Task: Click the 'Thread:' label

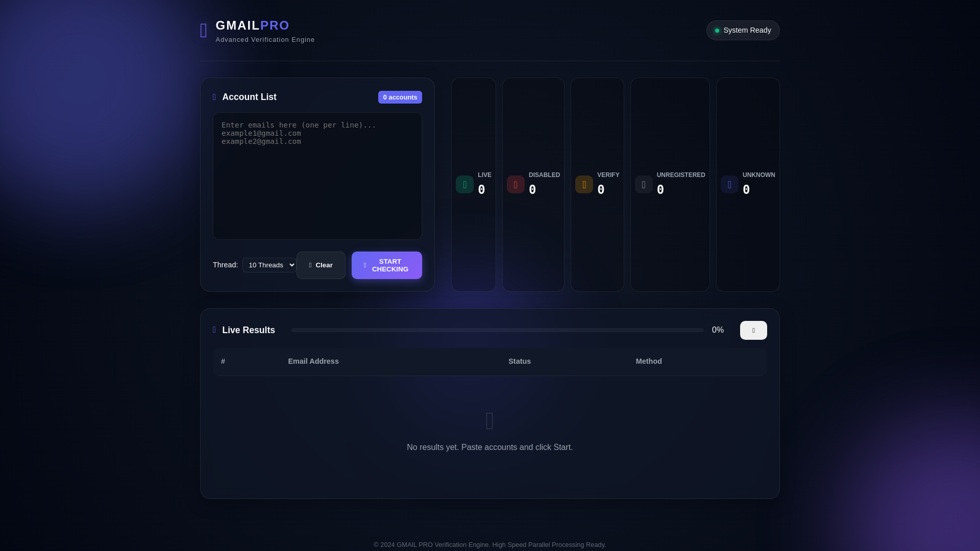Action: pyautogui.click(x=225, y=265)
